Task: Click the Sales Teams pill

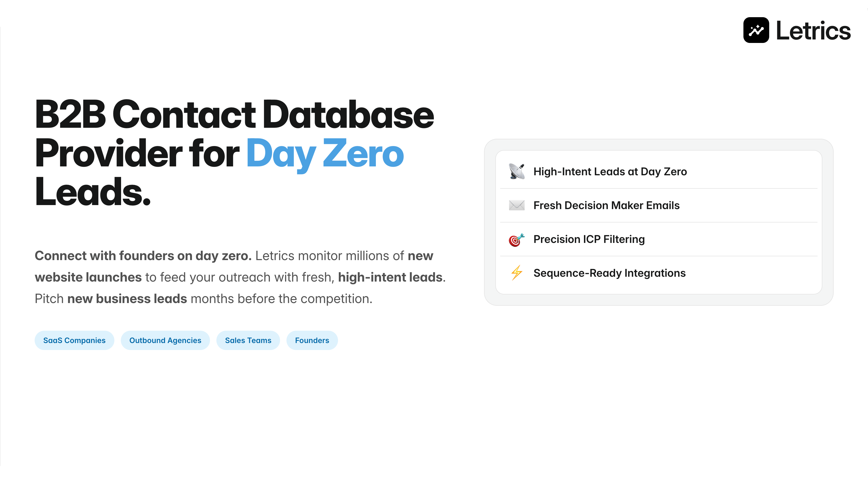Action: tap(248, 340)
